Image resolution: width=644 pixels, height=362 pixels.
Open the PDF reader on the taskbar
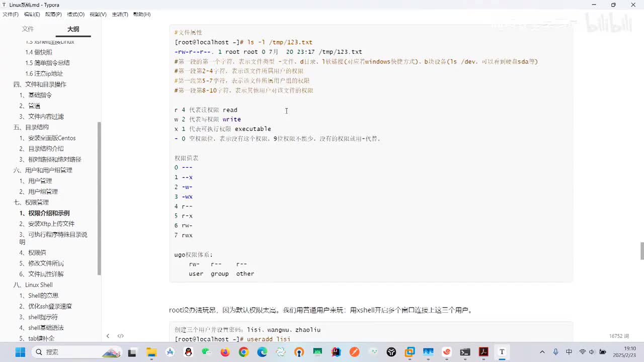484,352
